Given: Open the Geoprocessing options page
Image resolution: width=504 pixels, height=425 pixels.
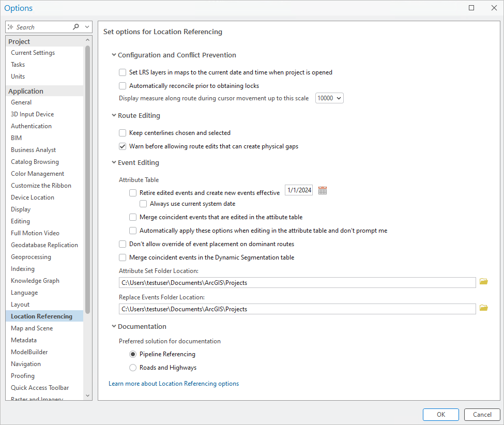Looking at the screenshot, I should tap(30, 257).
